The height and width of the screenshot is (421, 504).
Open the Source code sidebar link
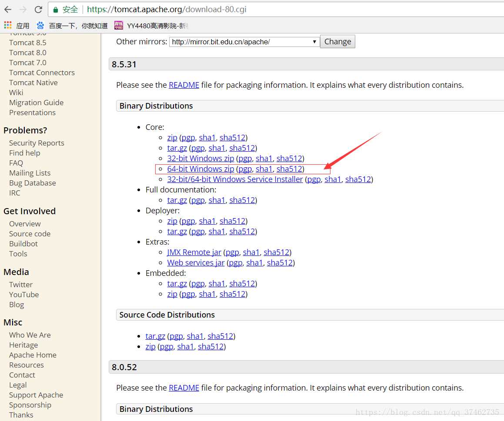click(x=30, y=234)
